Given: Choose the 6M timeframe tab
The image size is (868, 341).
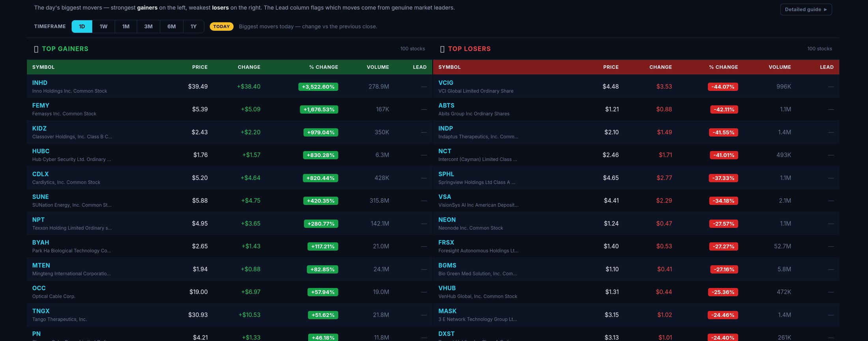Looking at the screenshot, I should [x=172, y=26].
